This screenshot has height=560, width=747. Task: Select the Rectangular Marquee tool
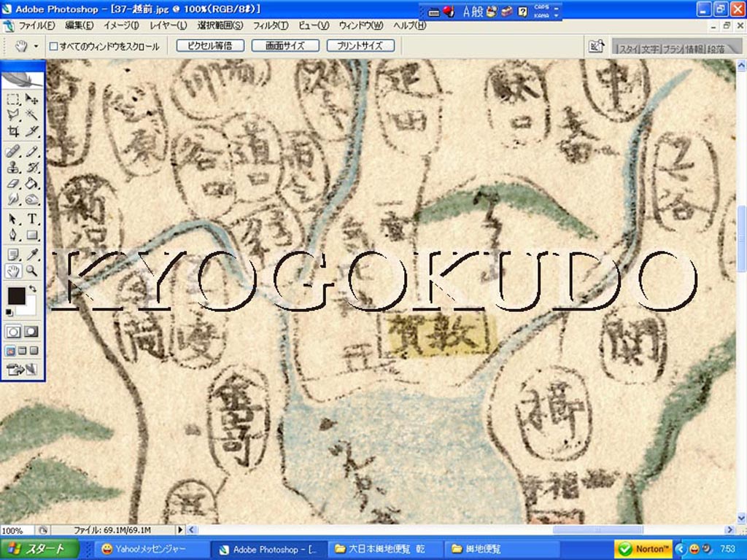click(13, 99)
